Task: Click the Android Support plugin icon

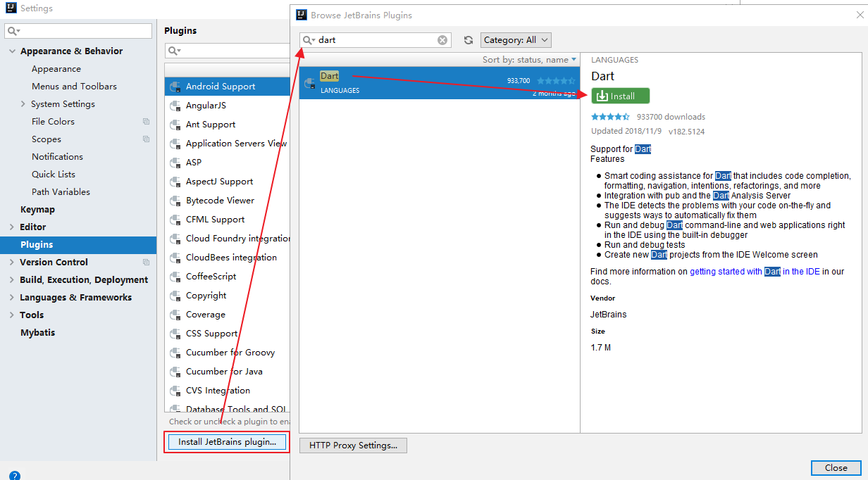Action: tap(175, 87)
